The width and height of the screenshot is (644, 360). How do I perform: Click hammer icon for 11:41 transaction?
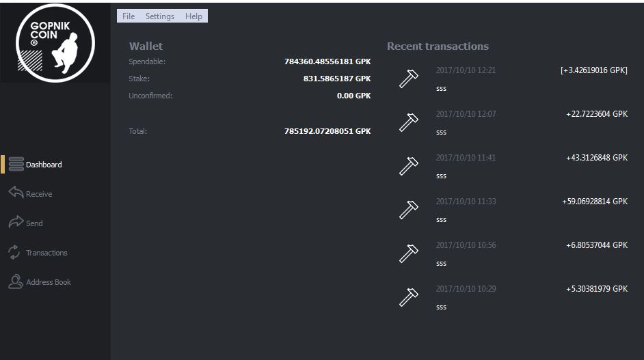click(x=409, y=166)
